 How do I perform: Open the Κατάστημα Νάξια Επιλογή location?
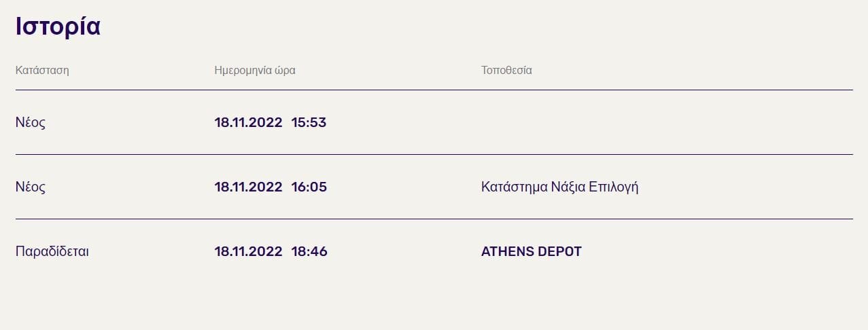[x=560, y=187]
